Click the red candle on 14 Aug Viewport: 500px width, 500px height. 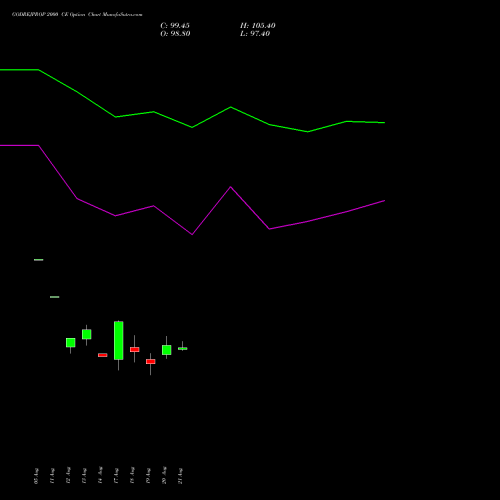click(103, 355)
